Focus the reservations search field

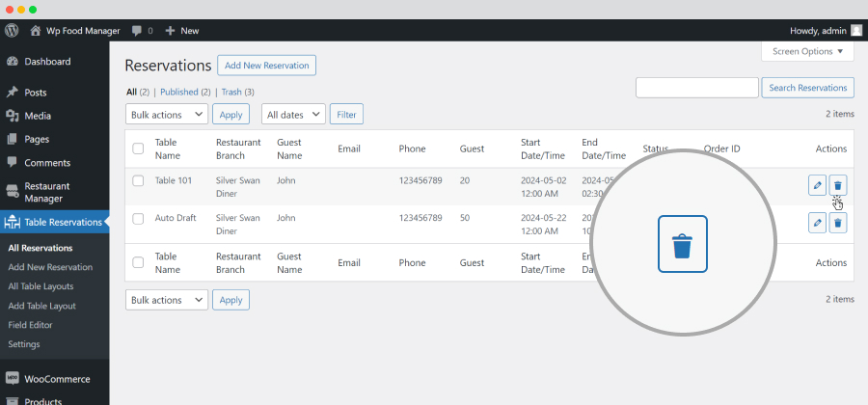coord(697,88)
